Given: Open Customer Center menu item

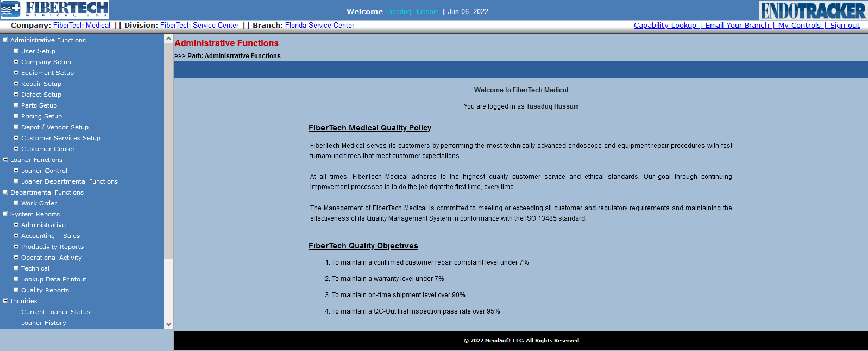Looking at the screenshot, I should coord(48,149).
